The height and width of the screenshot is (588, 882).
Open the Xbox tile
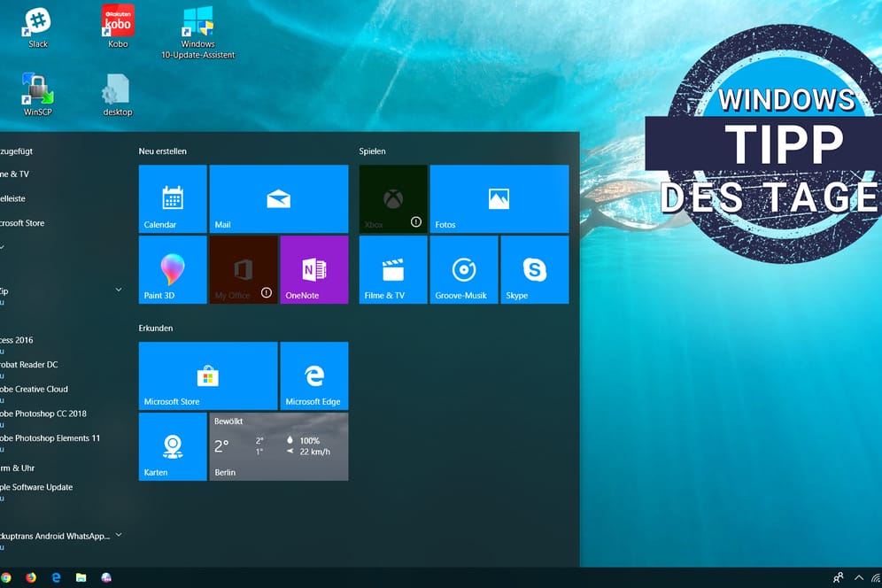pyautogui.click(x=393, y=198)
